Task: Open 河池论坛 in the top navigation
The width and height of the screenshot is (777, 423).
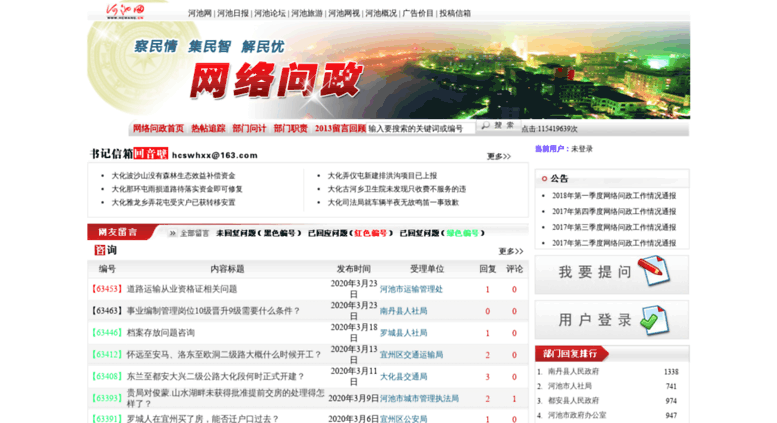Action: [x=270, y=13]
